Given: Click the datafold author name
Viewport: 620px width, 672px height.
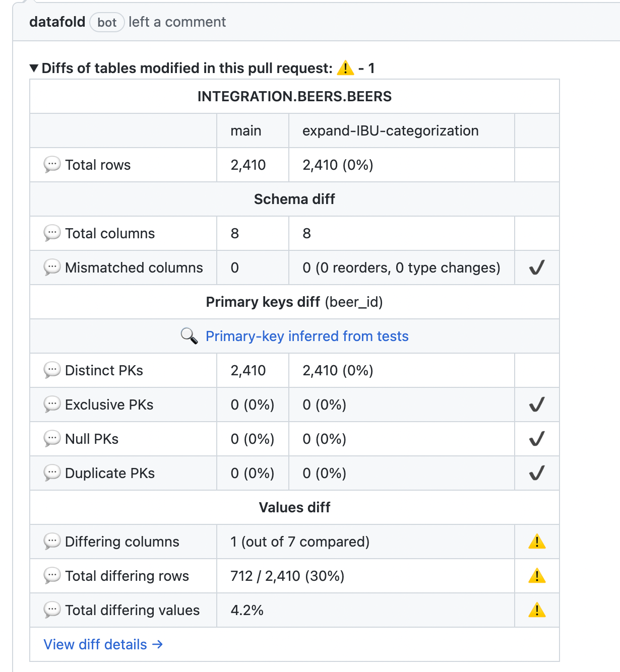Looking at the screenshot, I should point(57,22).
